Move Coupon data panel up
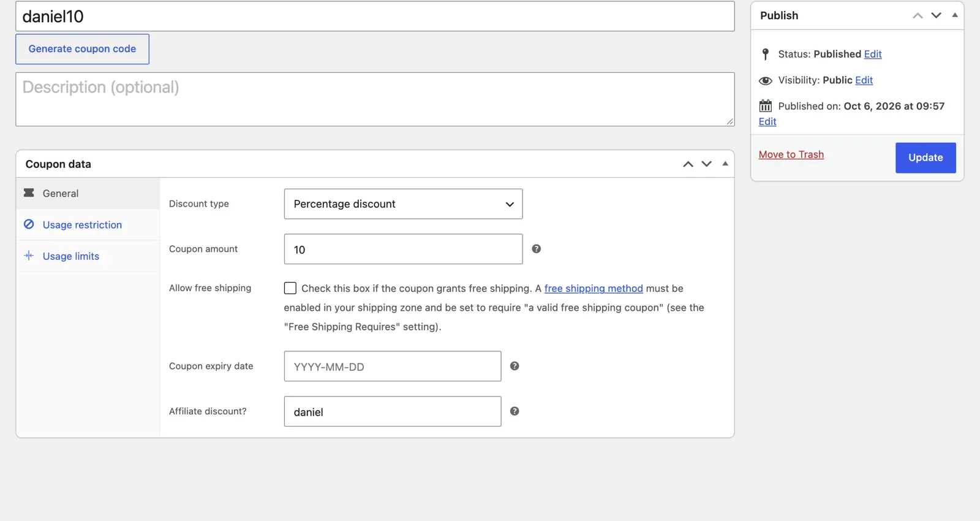Viewport: 980px width, 521px height. click(688, 164)
